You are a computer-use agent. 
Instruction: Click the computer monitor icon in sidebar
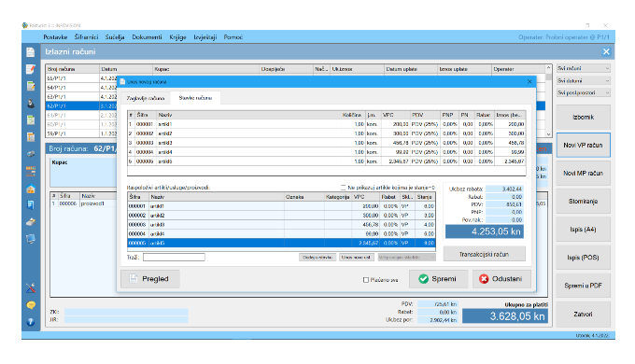(31, 239)
